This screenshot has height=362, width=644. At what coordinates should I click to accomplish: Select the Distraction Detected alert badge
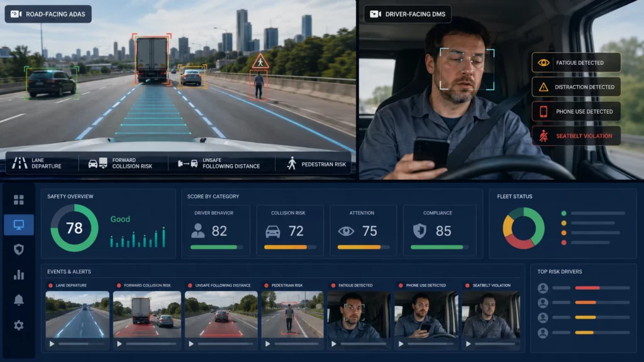[x=576, y=87]
